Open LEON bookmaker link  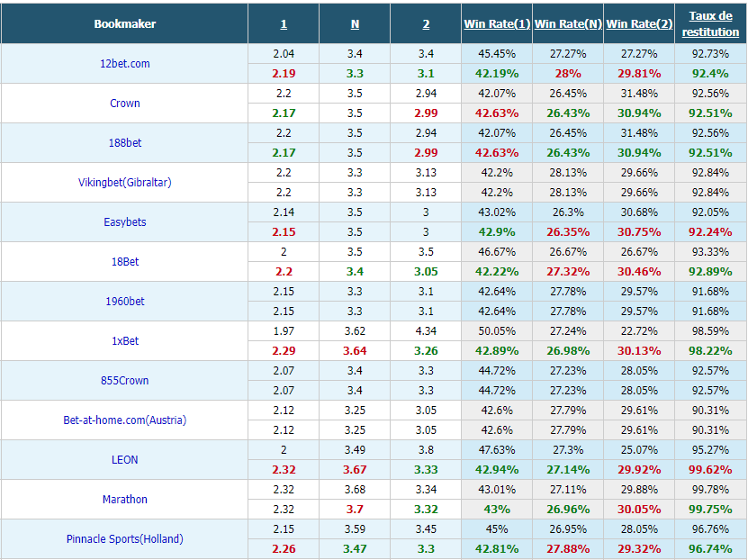pos(124,459)
